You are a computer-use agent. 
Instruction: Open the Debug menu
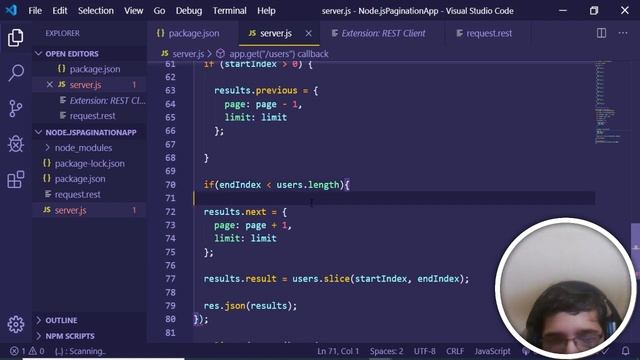pyautogui.click(x=189, y=11)
